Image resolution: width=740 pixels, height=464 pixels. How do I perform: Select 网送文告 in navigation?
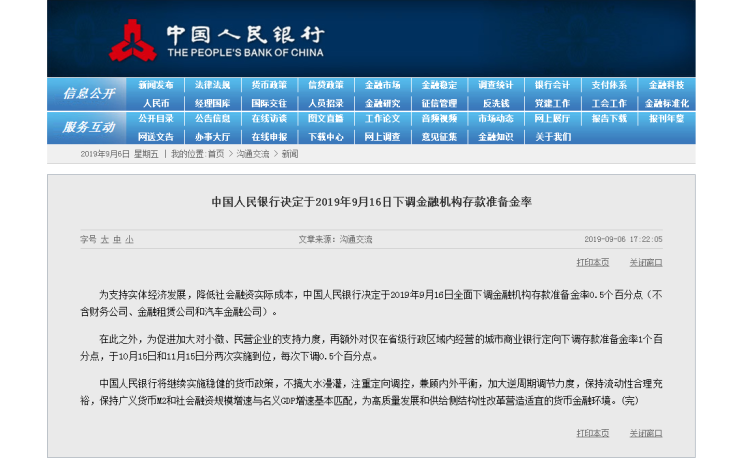[x=156, y=137]
